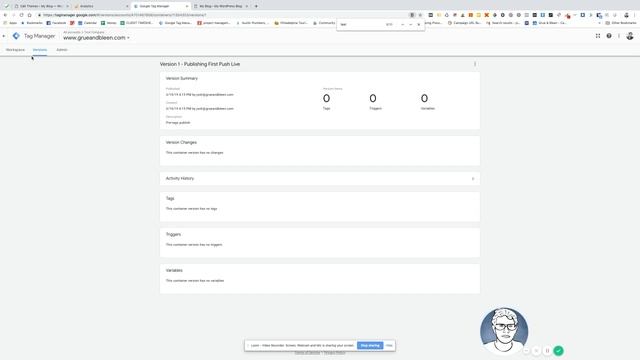Image resolution: width=640 pixels, height=360 pixels.
Task: Click the 0 Variables count
Action: (x=424, y=98)
